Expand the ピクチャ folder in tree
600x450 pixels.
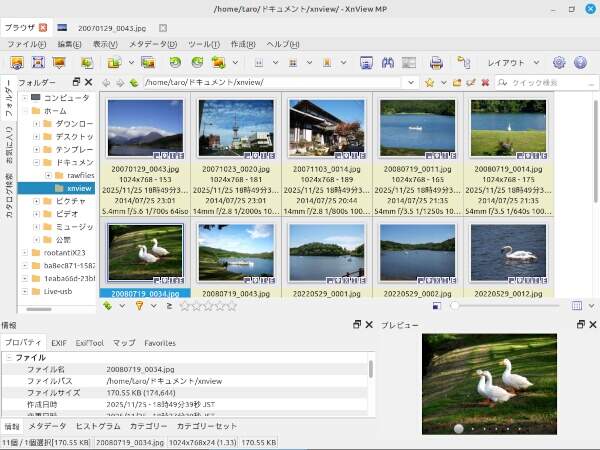[36, 202]
